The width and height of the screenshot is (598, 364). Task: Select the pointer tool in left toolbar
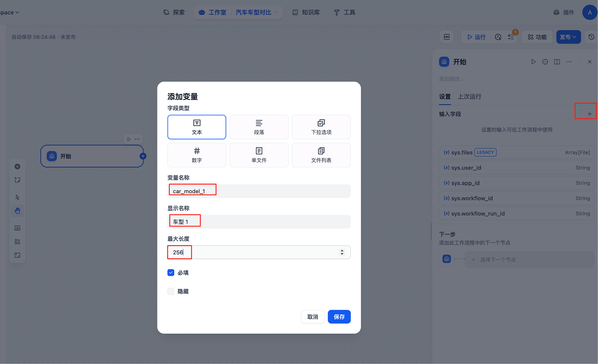pyautogui.click(x=17, y=197)
